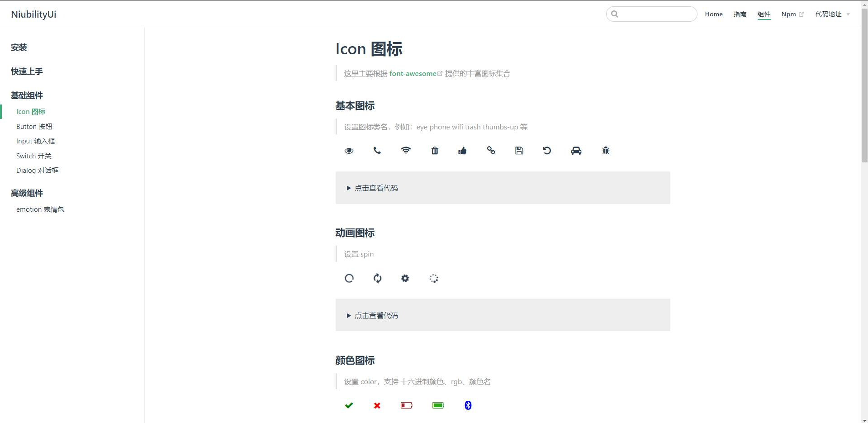Click the save (floppy disk) icon
The image size is (868, 423).
tap(519, 150)
